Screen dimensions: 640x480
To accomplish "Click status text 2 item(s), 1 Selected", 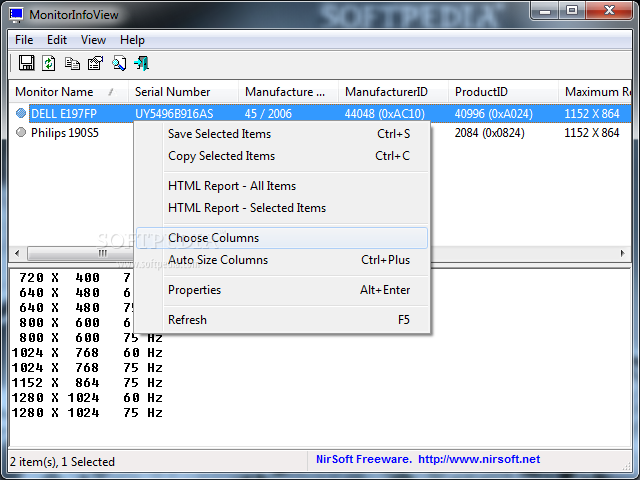I will 62,462.
